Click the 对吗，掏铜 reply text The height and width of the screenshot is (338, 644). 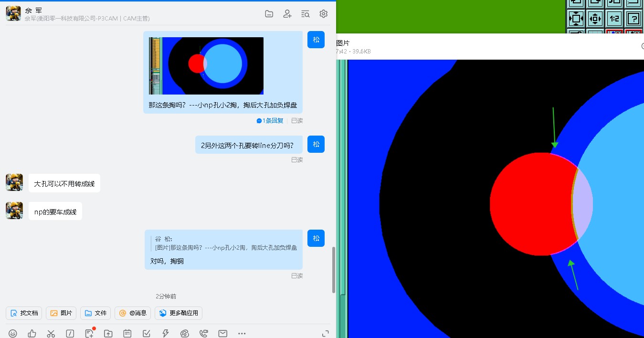167,261
